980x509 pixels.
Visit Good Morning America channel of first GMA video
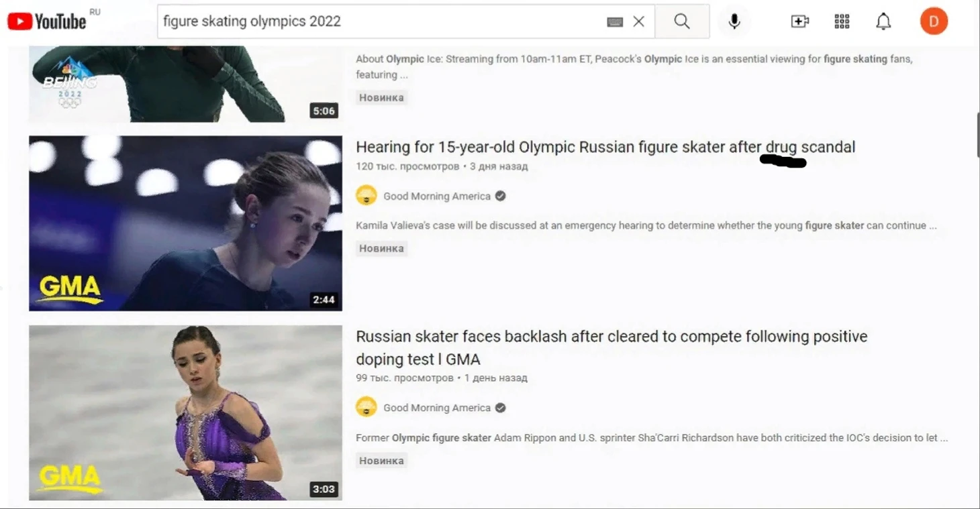[437, 196]
